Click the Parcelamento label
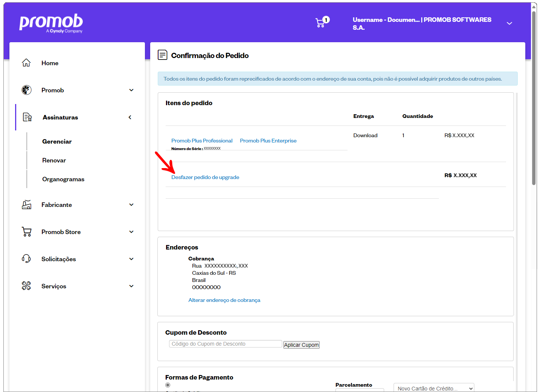 tap(354, 385)
